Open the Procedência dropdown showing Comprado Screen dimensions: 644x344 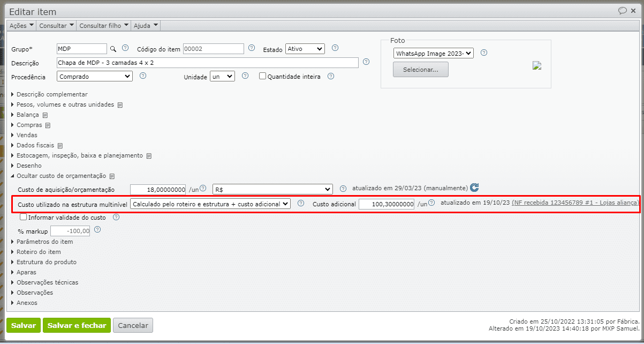[x=94, y=77]
